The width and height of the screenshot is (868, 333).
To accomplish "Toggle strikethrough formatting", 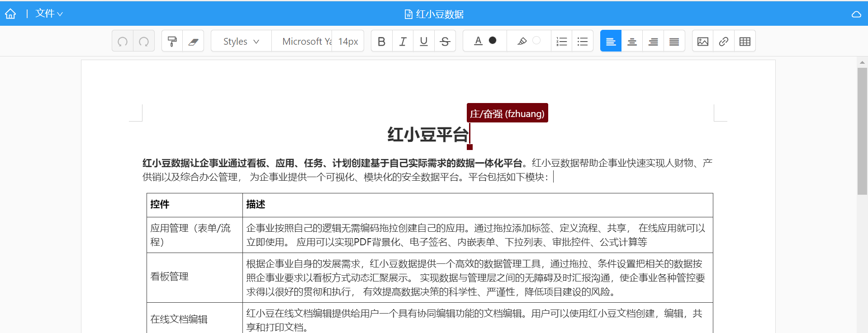I will (445, 42).
